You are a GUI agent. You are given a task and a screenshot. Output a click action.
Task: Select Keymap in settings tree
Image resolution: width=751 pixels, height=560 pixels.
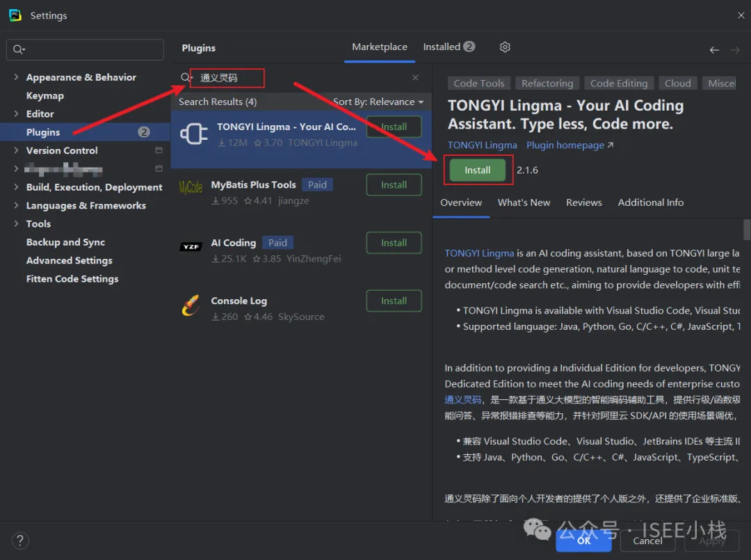point(45,95)
